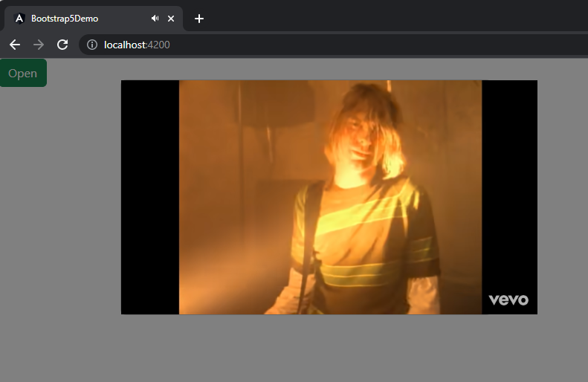The image size is (588, 382).
Task: Click the forward navigation arrow
Action: (x=39, y=45)
